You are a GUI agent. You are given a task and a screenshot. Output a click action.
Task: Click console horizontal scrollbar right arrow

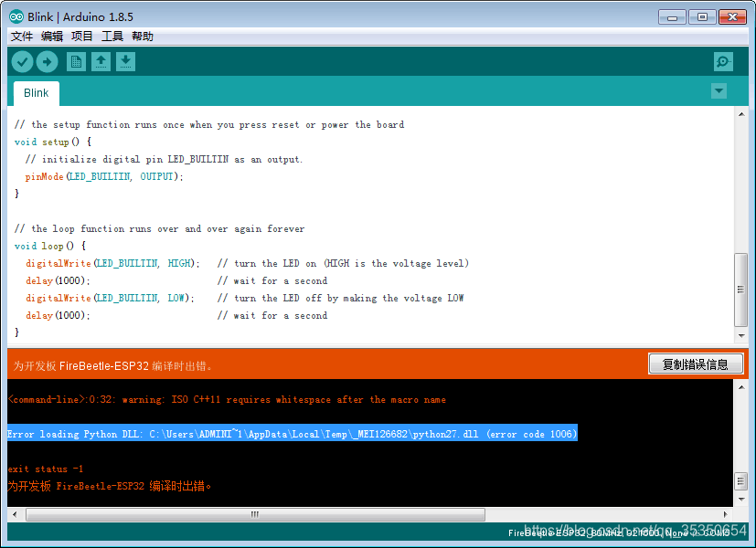click(725, 514)
